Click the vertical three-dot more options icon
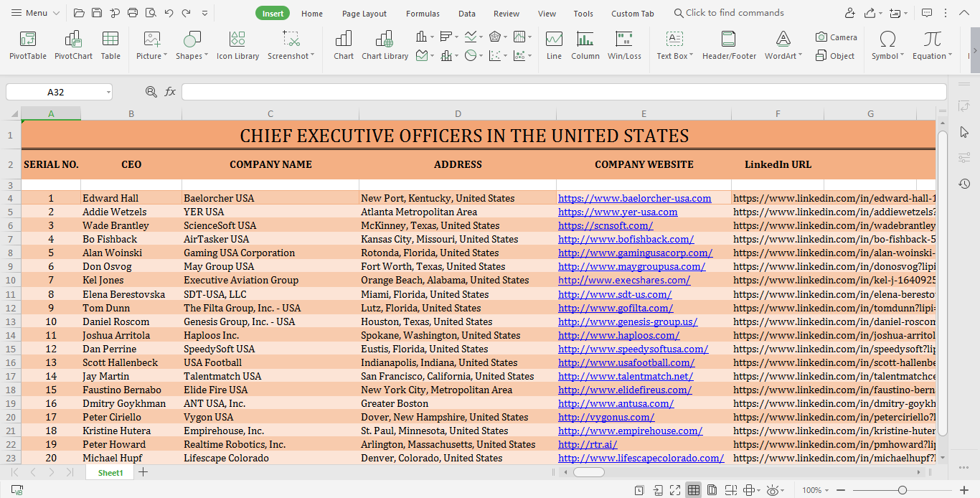Image resolution: width=980 pixels, height=498 pixels. 946,13
